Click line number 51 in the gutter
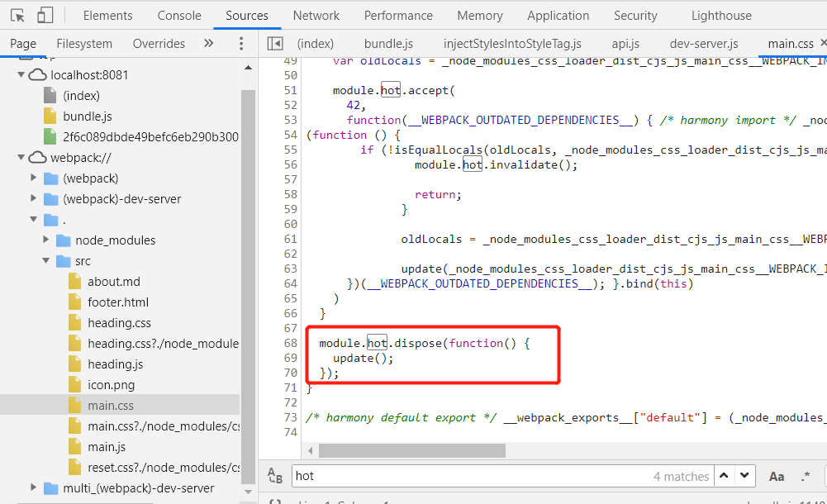 291,90
